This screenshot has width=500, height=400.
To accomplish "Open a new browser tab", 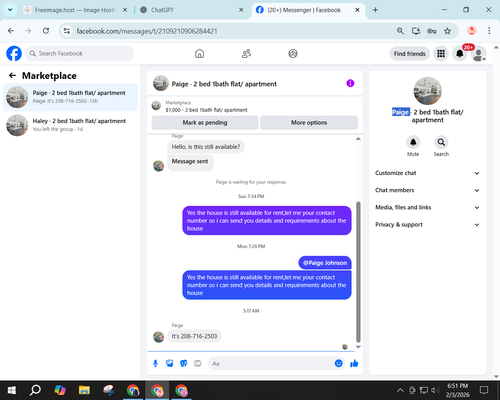I will tap(375, 10).
